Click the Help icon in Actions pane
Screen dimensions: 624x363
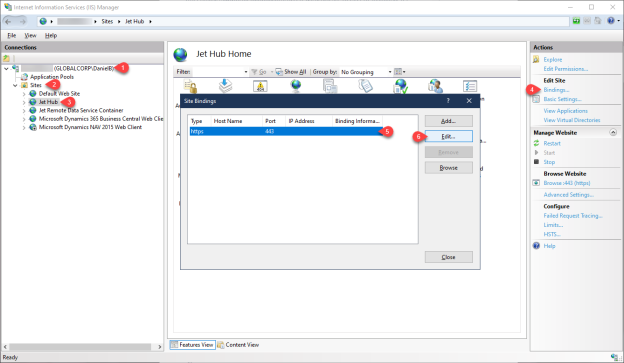pos(536,246)
